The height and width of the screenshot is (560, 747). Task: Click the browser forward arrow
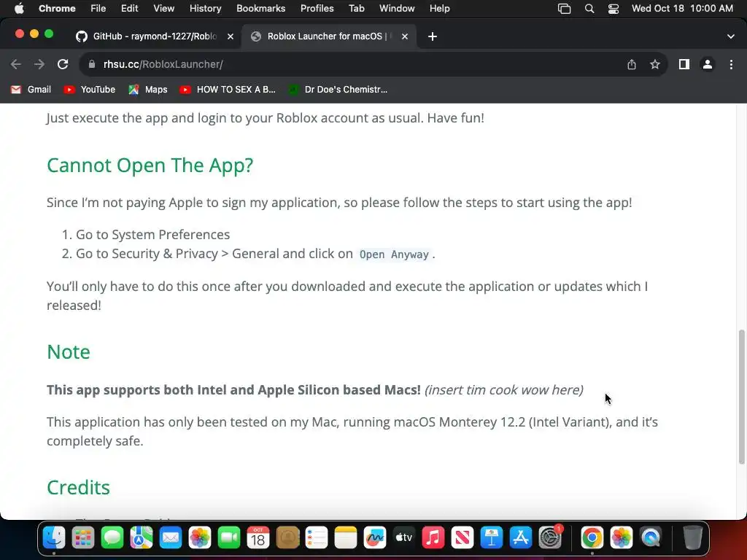tap(39, 64)
